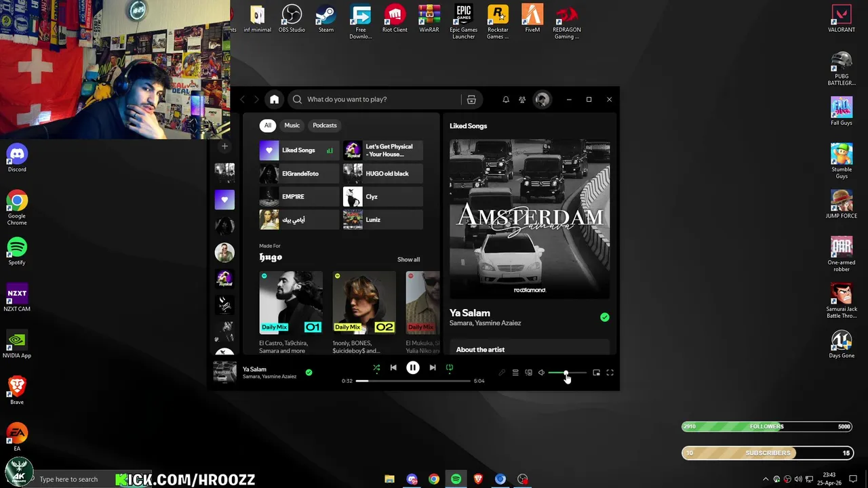Open Liked Songs shortcut tile
The image size is (868, 488).
pos(299,150)
